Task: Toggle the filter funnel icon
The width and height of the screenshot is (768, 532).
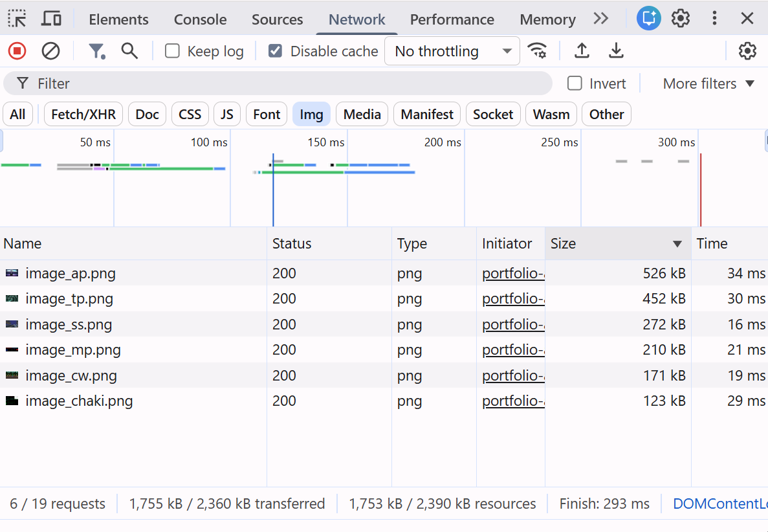Action: click(96, 51)
